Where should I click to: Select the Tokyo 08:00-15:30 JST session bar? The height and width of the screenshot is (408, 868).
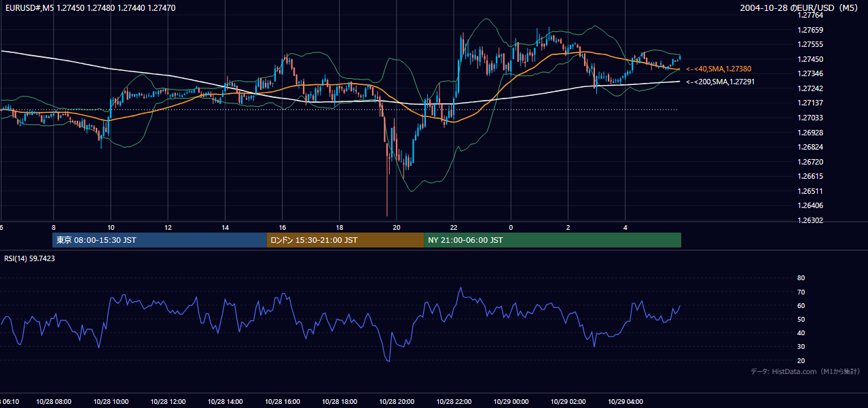coord(160,240)
